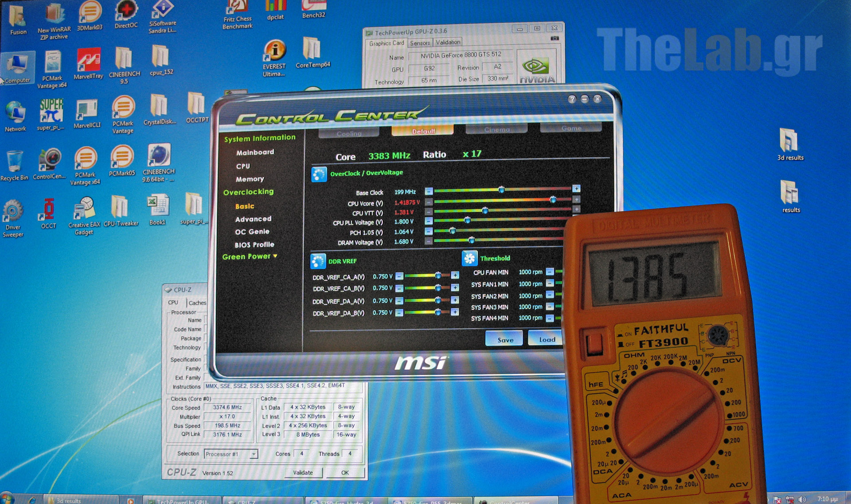Open the 3d results folder
Image resolution: width=851 pixels, height=504 pixels.
point(790,144)
